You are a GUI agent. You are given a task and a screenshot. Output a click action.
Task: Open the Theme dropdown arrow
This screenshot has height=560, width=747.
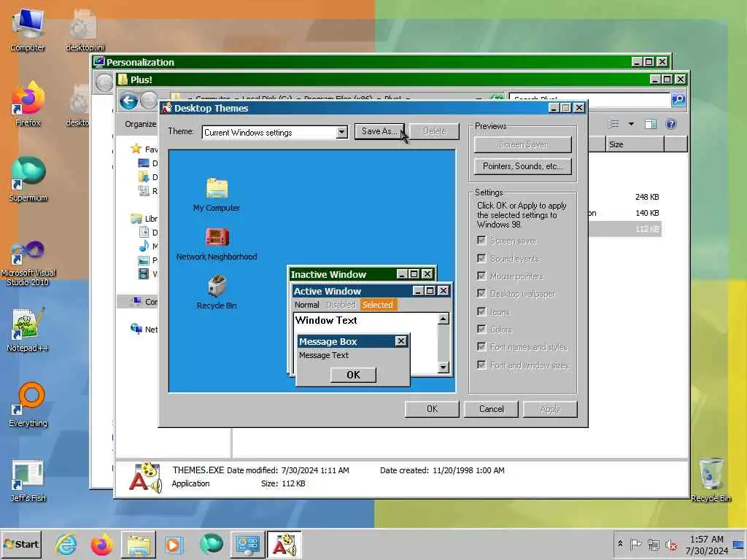click(x=341, y=133)
